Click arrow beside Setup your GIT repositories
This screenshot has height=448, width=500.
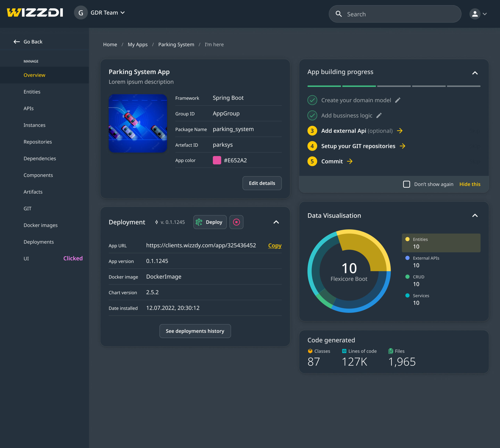402,146
